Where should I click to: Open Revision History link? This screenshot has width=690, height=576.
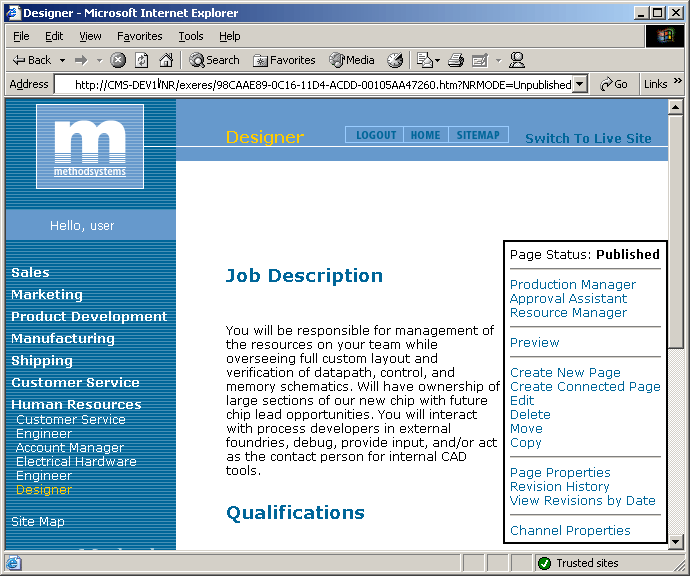point(559,487)
